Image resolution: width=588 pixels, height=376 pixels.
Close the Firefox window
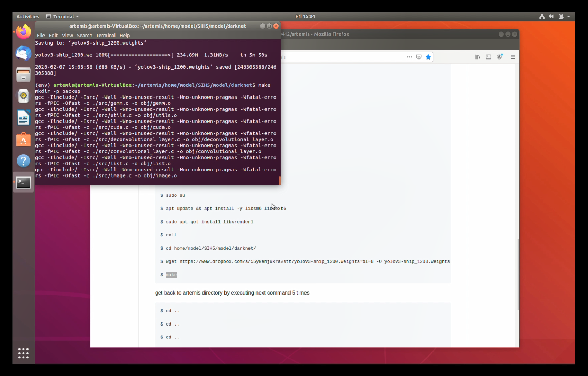point(515,34)
